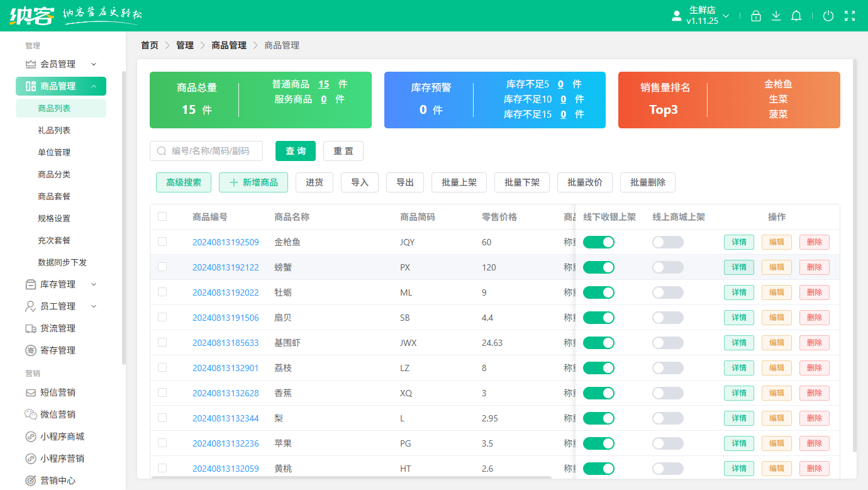Open the 生鲜店 account dropdown
Viewport: 868px width, 490px height.
(702, 16)
